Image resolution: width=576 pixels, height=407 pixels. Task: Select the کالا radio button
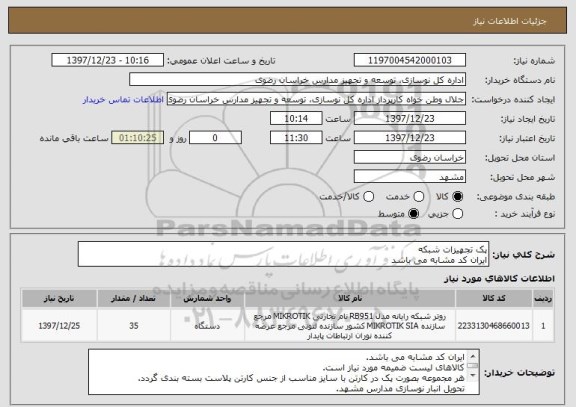click(457, 197)
